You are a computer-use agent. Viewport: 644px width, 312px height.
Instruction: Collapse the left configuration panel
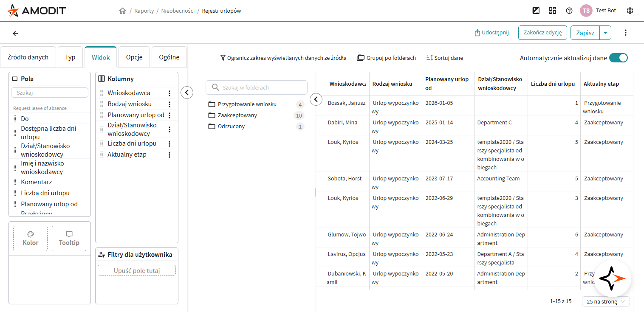(187, 92)
